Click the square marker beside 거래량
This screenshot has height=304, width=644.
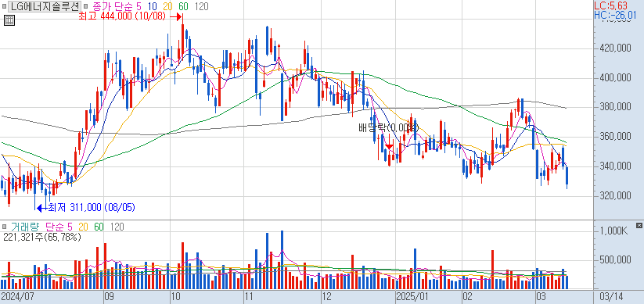[5, 227]
